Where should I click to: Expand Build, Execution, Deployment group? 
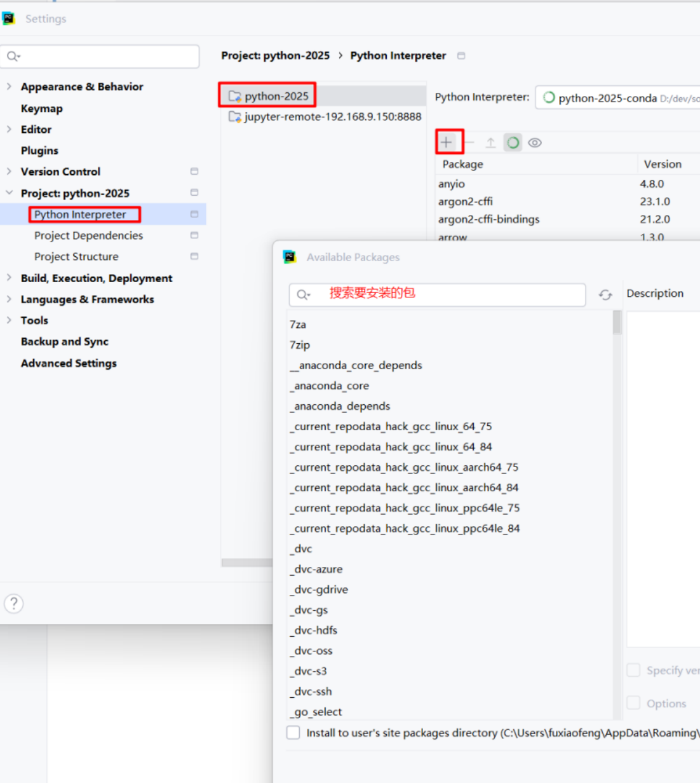tap(9, 278)
